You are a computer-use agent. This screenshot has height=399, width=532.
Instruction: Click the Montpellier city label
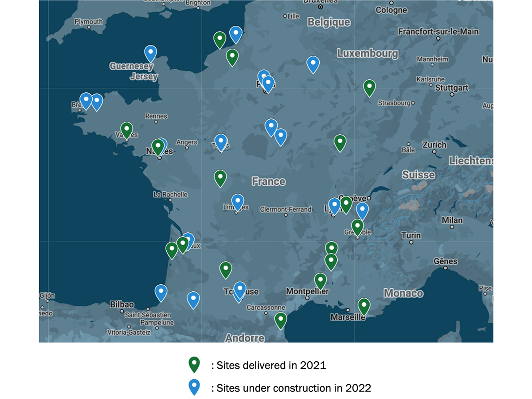(308, 291)
